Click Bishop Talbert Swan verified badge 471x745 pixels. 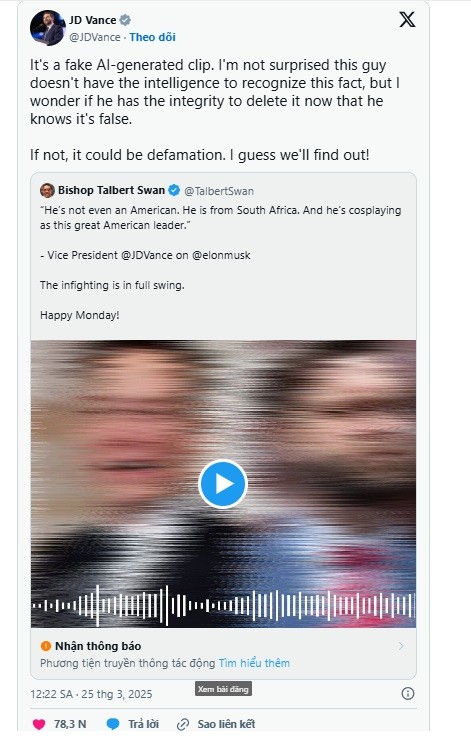tap(174, 191)
